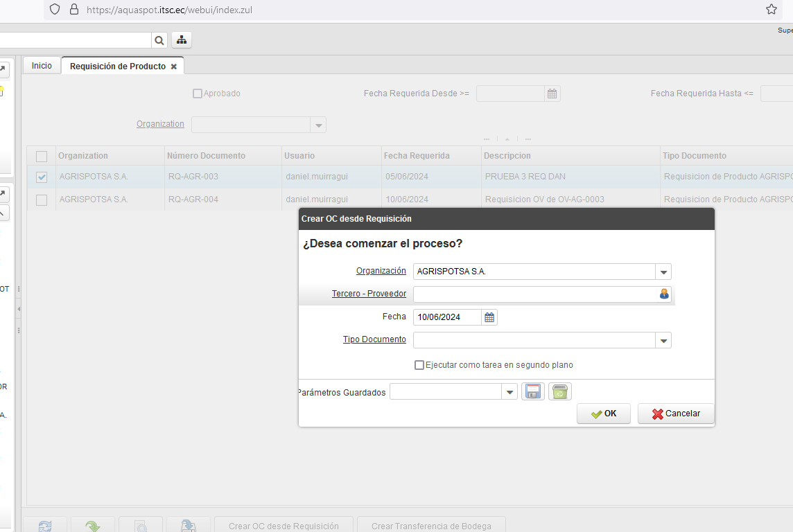Delete saved parameters with trash icon

[559, 392]
